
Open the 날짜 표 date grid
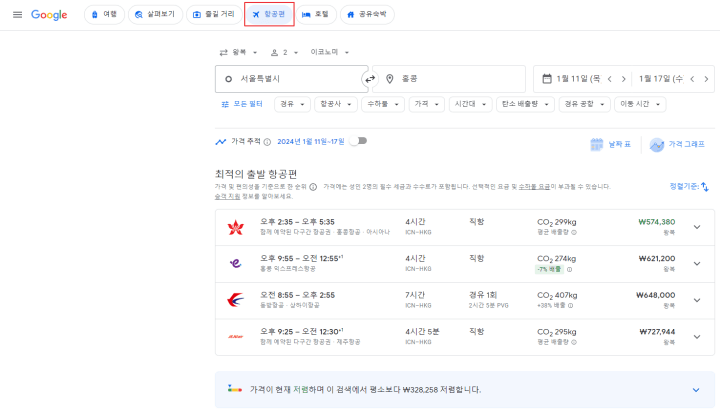[610, 144]
